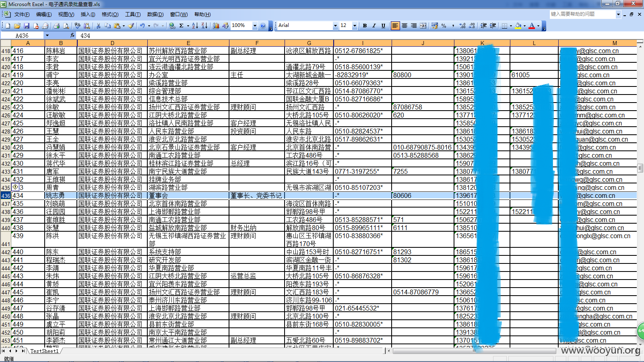Open font color palette dropdown arrow
644x362 pixels.
click(x=538, y=26)
